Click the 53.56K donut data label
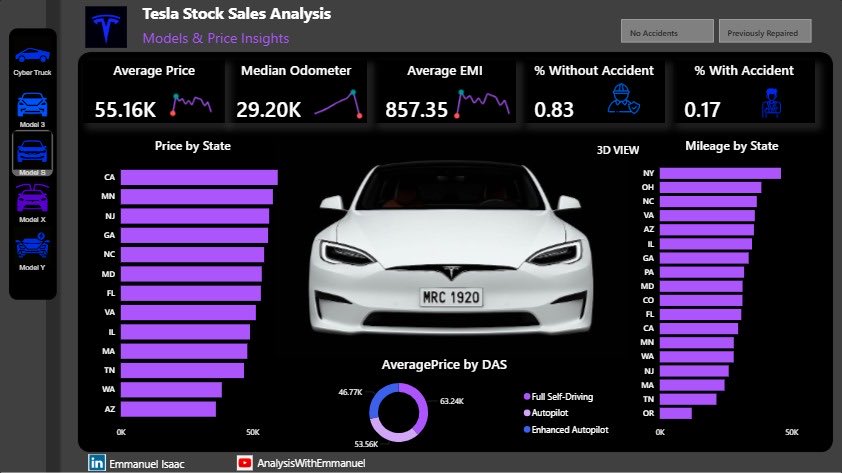Screen dimensions: 842x473 point(366,444)
